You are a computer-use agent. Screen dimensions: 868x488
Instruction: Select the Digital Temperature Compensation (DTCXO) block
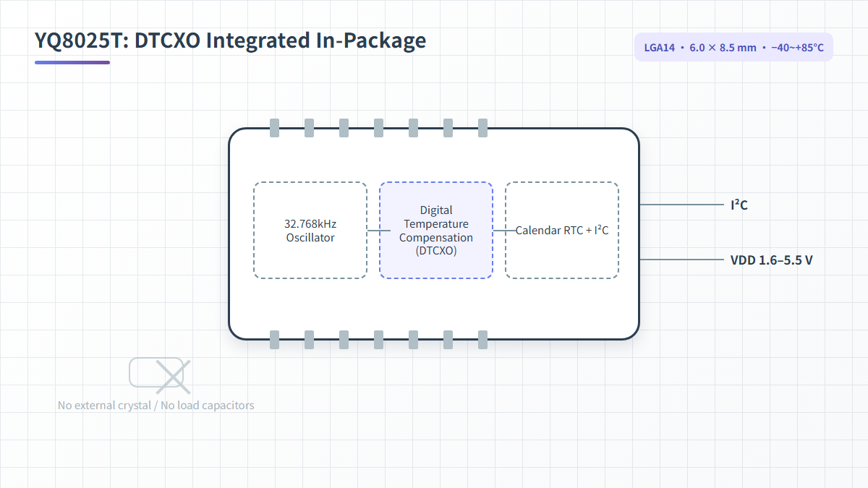click(436, 230)
